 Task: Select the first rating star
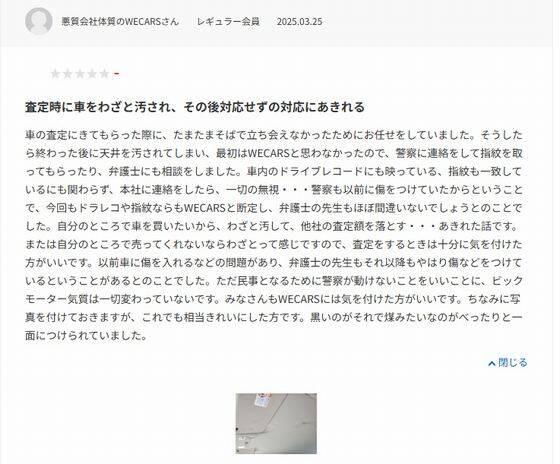56,74
